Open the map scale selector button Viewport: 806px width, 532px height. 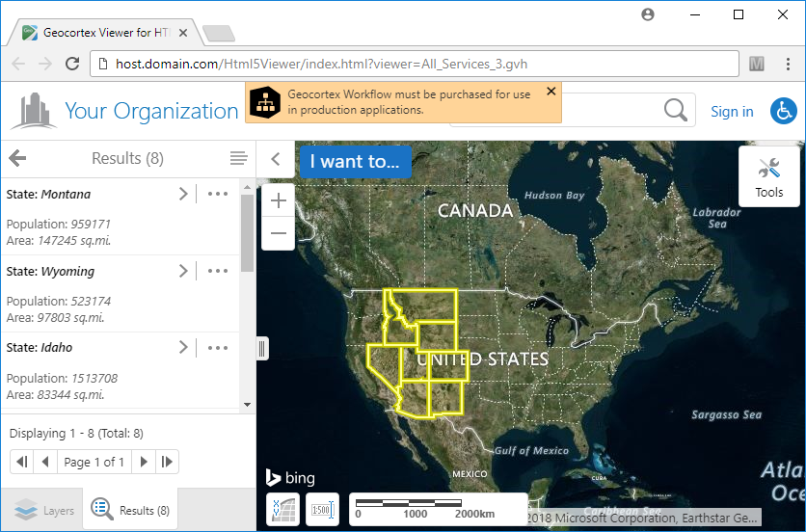point(322,510)
